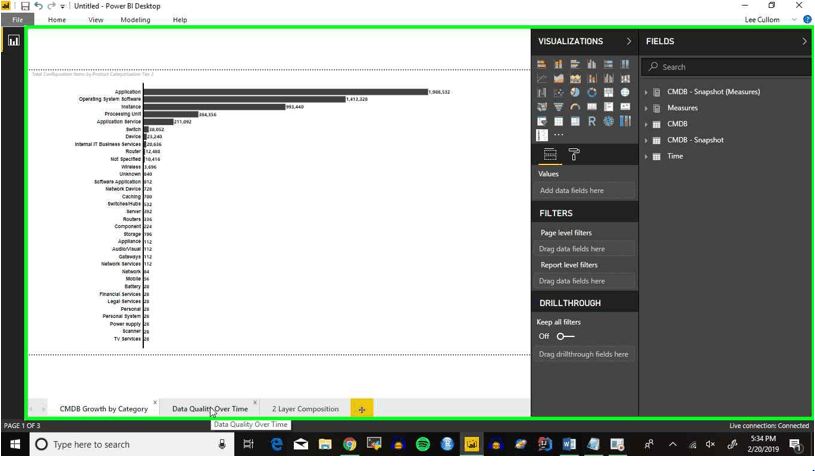Click the Values add data fields well
Screen dimensions: 815x471
coord(584,190)
